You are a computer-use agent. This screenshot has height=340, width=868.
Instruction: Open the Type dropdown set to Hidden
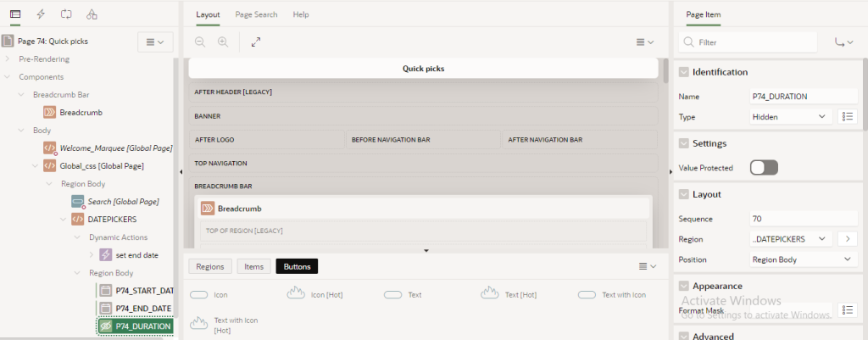[x=790, y=116]
